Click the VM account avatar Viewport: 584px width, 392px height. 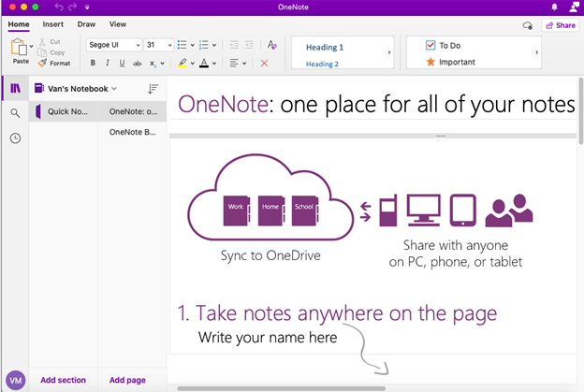click(x=16, y=380)
